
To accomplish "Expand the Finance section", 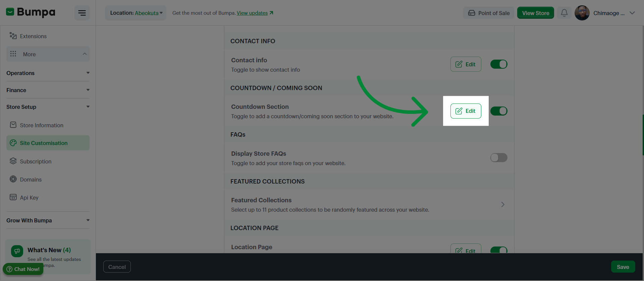I will click(48, 90).
